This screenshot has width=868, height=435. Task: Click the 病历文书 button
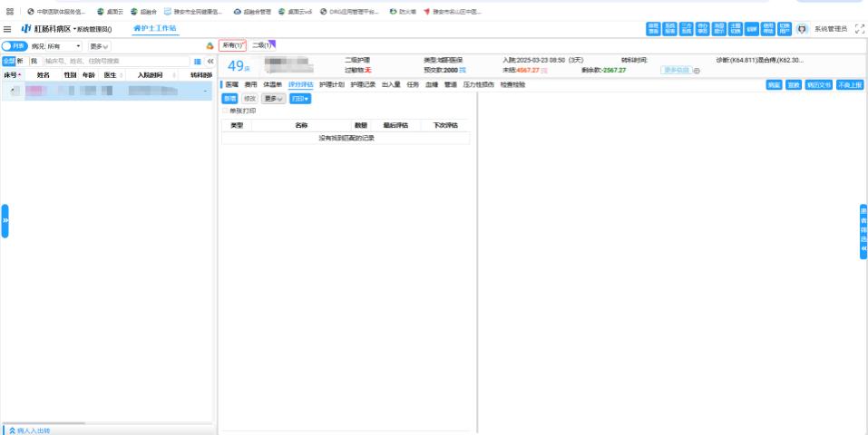point(818,84)
